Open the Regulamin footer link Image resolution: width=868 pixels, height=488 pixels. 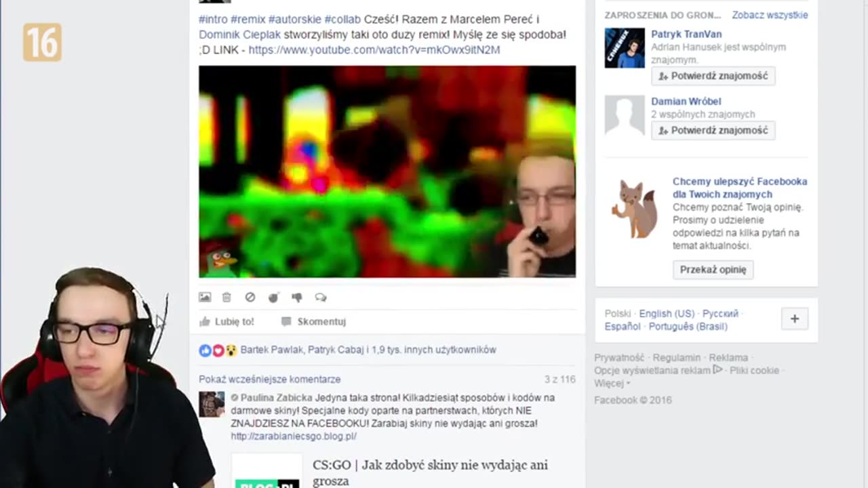pos(677,358)
